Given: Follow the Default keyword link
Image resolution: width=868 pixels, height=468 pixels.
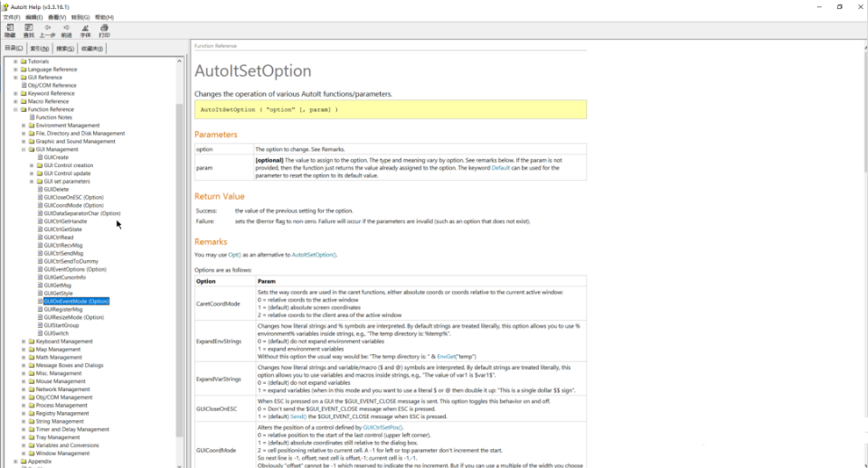Looking at the screenshot, I should coord(500,168).
